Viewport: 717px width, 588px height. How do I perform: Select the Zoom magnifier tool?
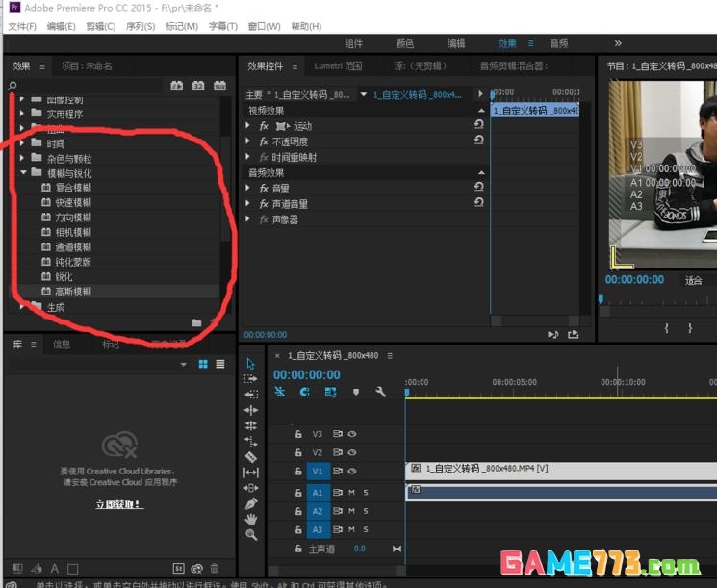(x=251, y=534)
